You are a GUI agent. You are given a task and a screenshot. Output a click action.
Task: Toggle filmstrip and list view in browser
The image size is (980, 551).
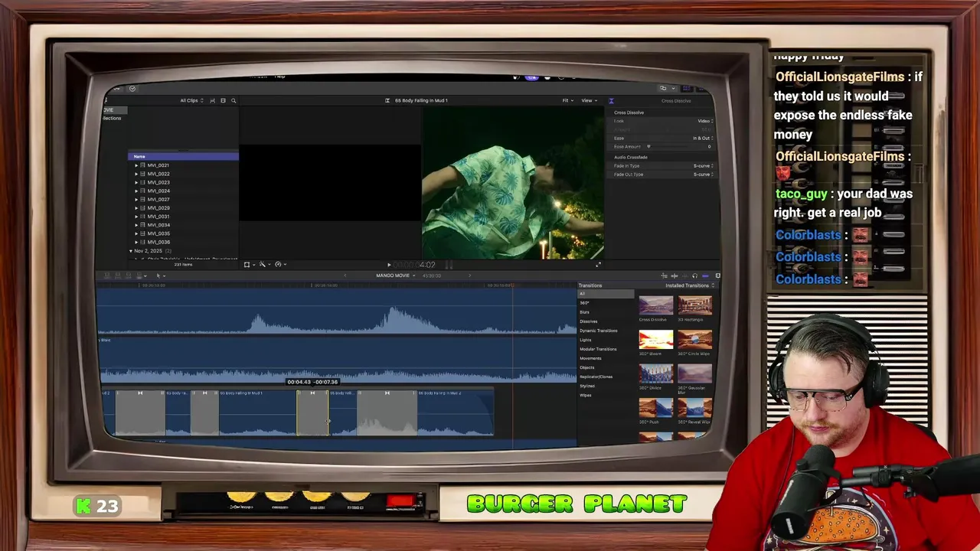point(223,100)
